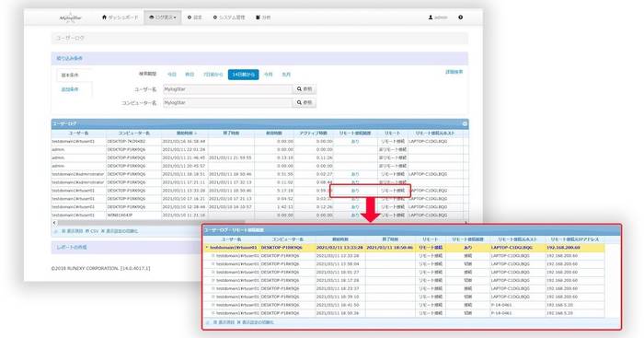Set search period to 先月
Screen dimensions: 644x338
(x=286, y=75)
